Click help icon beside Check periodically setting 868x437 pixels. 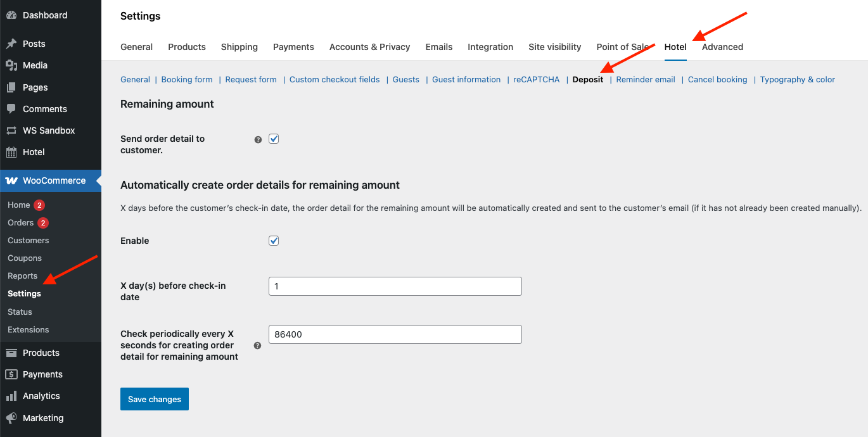[x=258, y=346]
